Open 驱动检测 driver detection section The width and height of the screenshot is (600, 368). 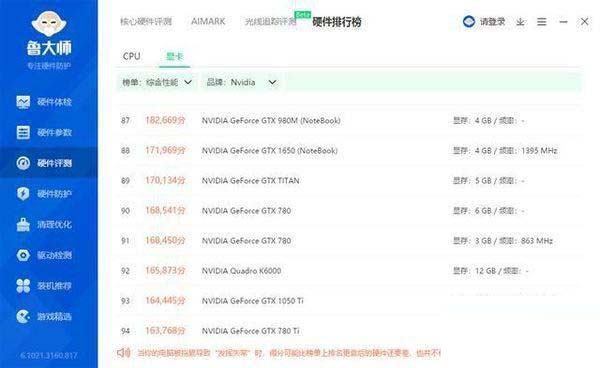click(x=44, y=255)
